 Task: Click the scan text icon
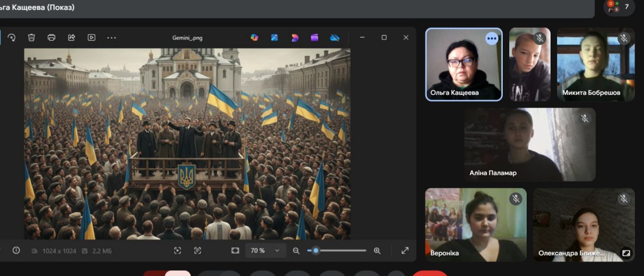pos(198,250)
